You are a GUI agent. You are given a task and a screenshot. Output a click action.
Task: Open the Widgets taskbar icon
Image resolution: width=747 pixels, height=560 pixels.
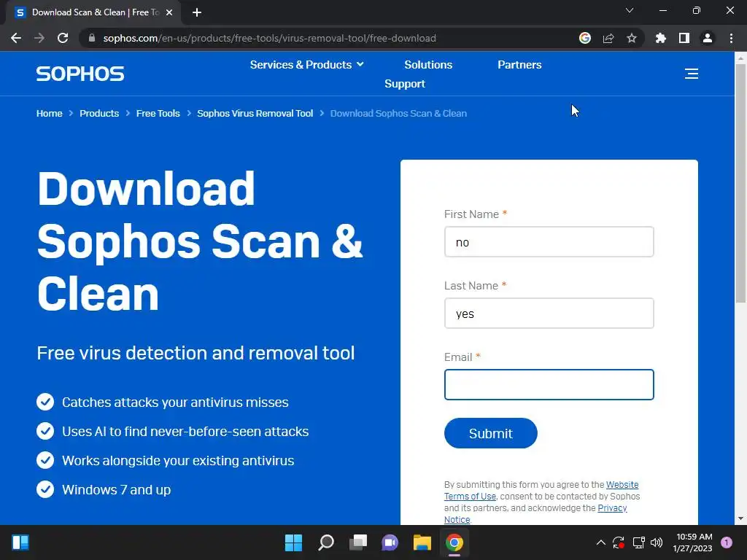click(x=20, y=542)
